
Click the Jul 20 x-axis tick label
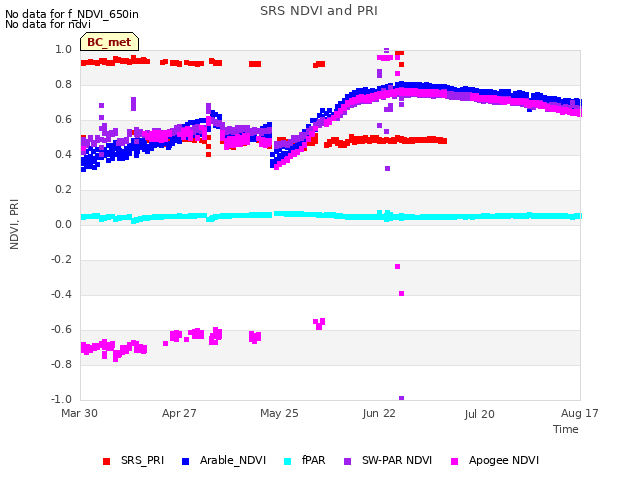click(479, 414)
